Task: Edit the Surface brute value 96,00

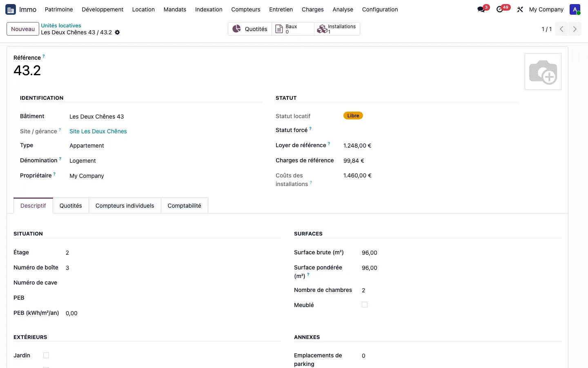Action: (x=370, y=253)
